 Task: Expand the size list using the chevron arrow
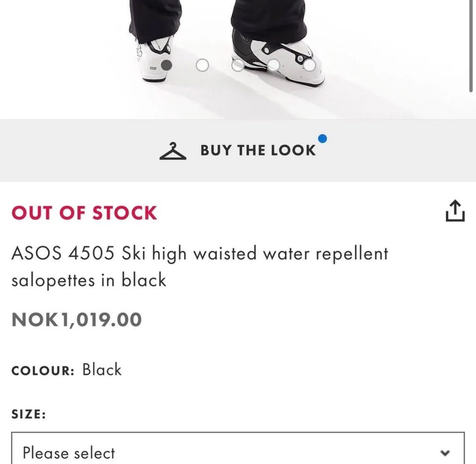[445, 453]
